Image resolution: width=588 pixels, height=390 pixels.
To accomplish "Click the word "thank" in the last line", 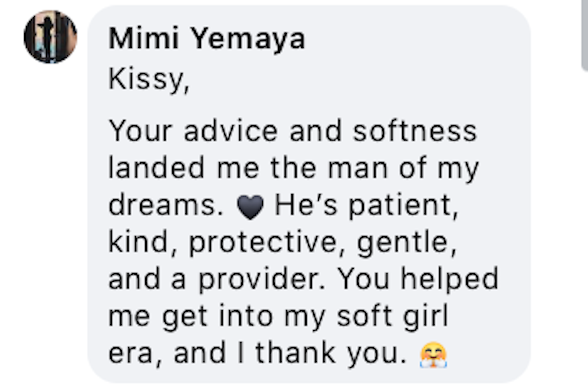I will tap(295, 352).
